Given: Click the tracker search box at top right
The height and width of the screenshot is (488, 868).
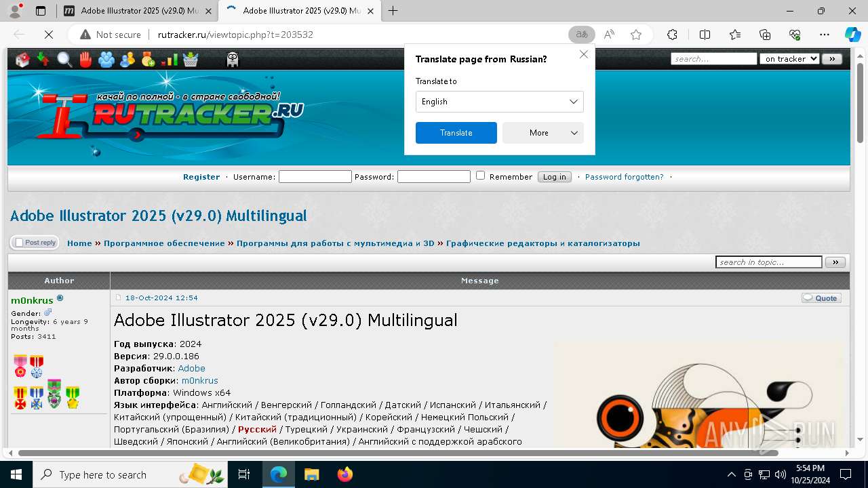Looking at the screenshot, I should [714, 59].
